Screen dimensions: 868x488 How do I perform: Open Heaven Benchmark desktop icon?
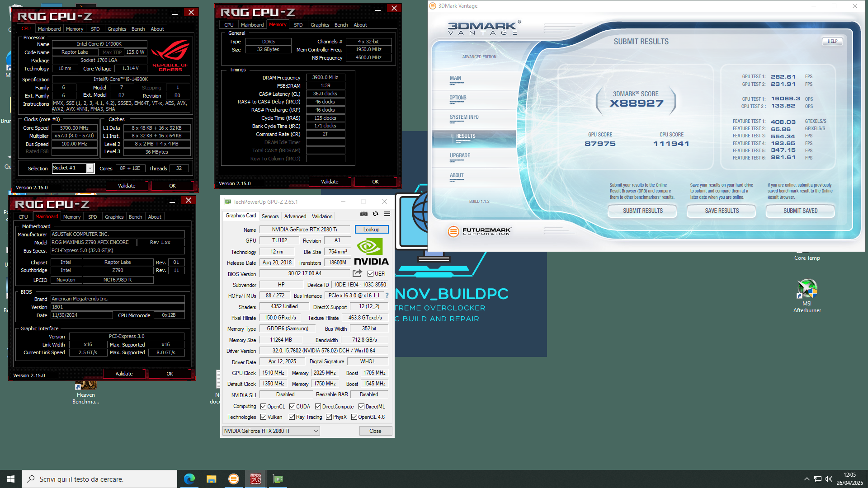click(x=85, y=392)
